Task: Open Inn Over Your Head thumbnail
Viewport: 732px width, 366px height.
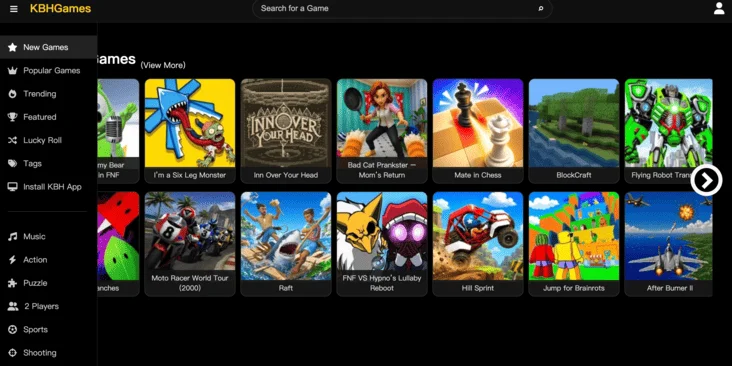Action: click(x=286, y=123)
